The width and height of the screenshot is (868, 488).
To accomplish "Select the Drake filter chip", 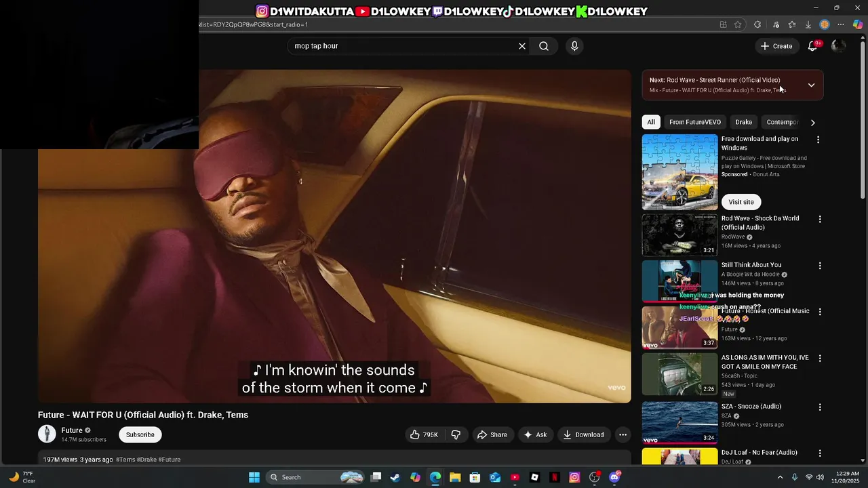I will click(744, 122).
